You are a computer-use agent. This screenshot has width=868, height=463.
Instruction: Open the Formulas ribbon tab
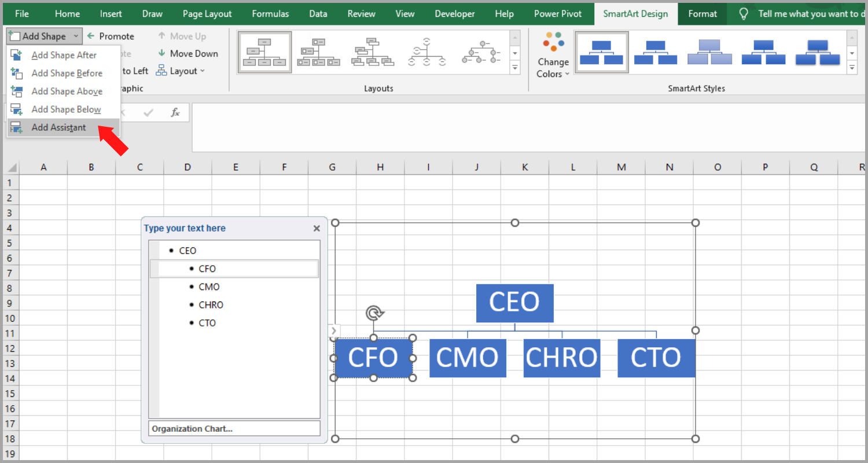tap(270, 13)
